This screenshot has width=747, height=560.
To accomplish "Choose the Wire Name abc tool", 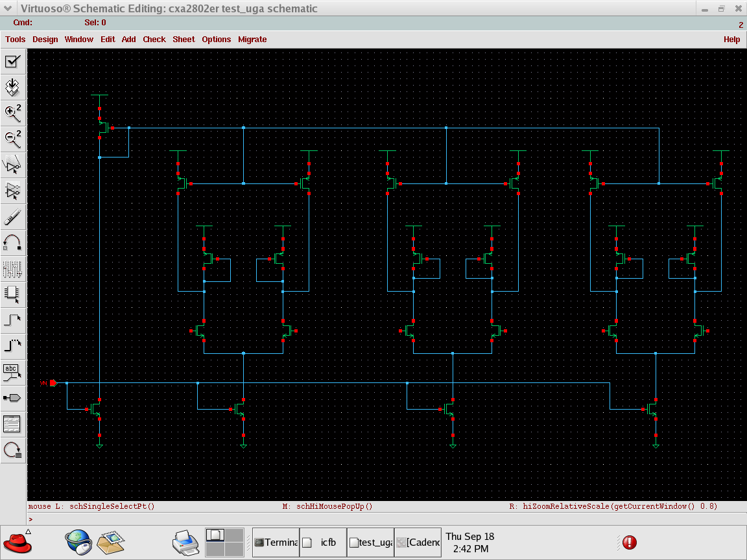I will tap(13, 372).
